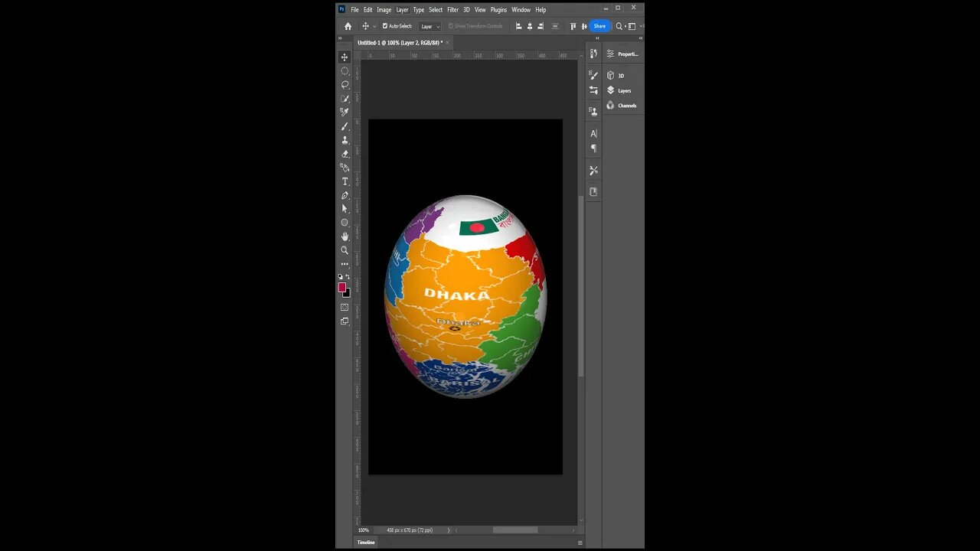Toggle the Show Transform Controls checkbox
The image size is (980, 551).
pos(451,26)
